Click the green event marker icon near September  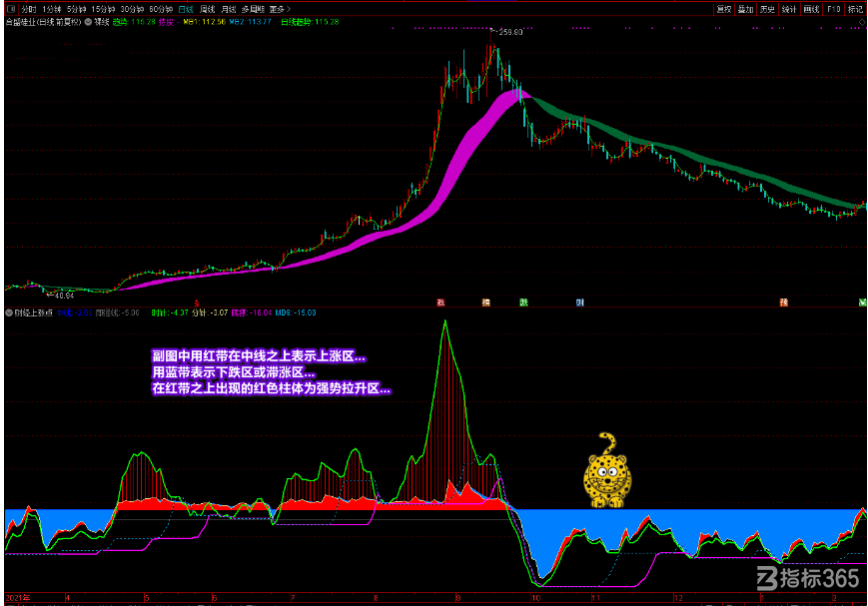523,303
